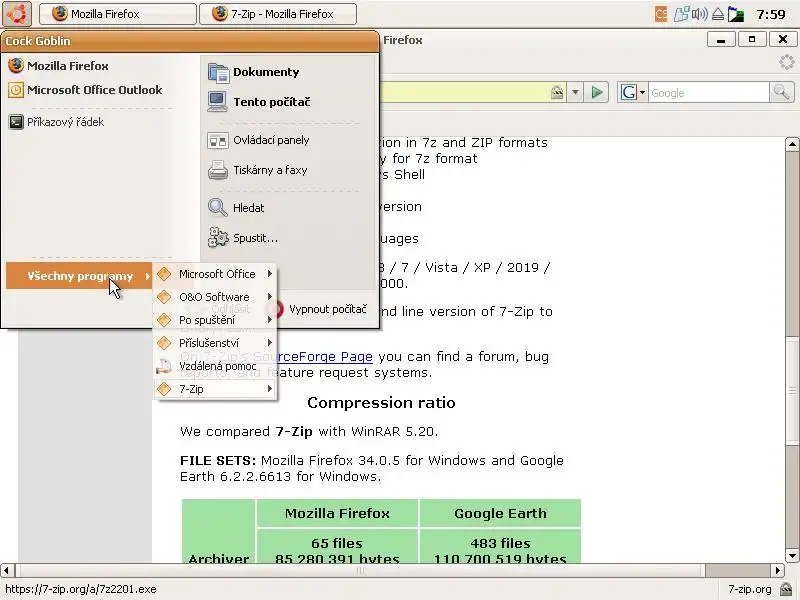
Task: Click the Compression ratio heading
Action: point(381,403)
